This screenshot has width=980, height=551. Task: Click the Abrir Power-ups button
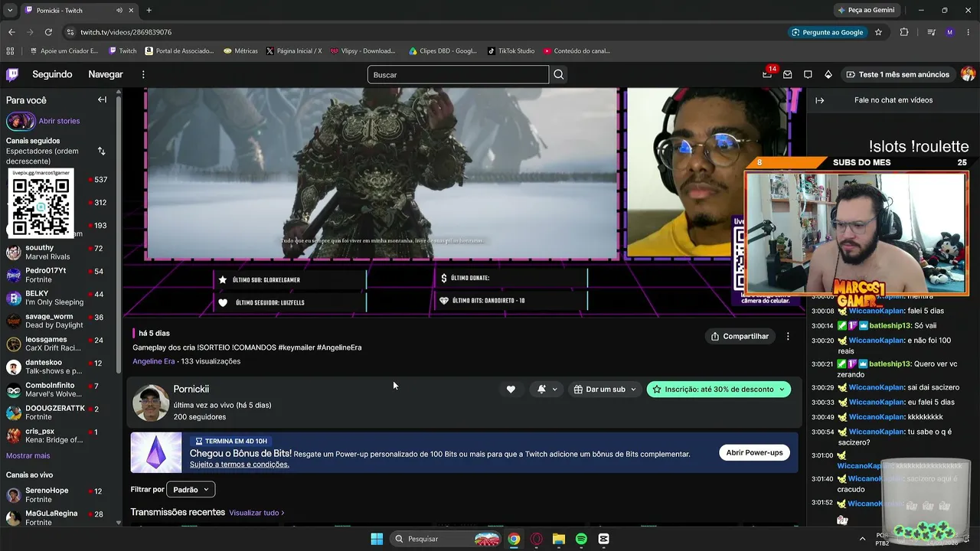tap(754, 452)
